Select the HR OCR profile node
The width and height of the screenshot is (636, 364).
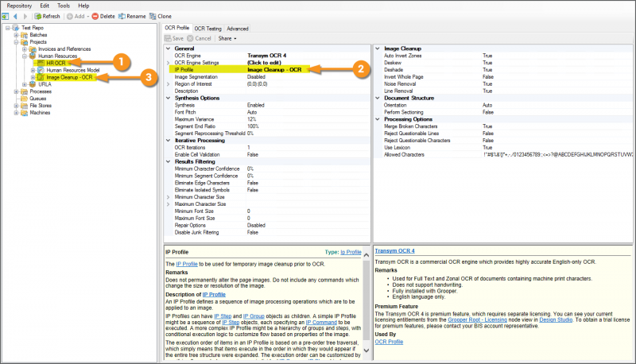pos(56,63)
